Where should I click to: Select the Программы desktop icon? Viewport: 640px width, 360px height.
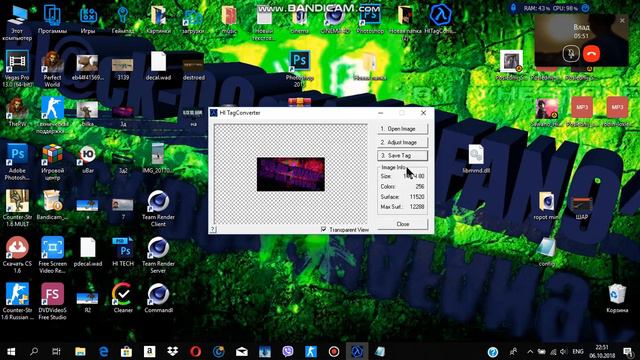click(x=52, y=20)
